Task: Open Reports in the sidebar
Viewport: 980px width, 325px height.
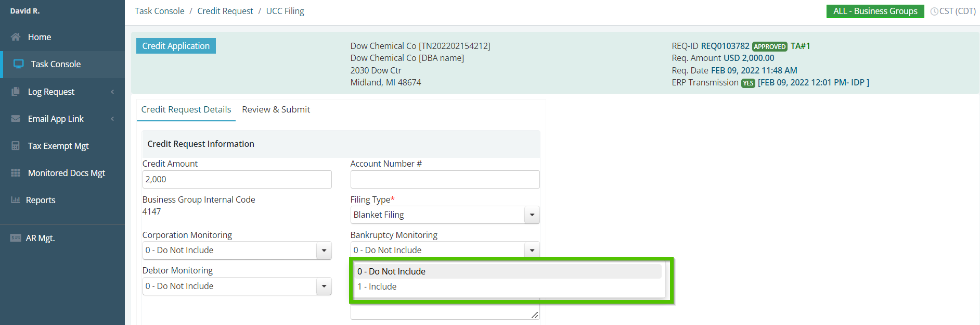Action: 62,200
